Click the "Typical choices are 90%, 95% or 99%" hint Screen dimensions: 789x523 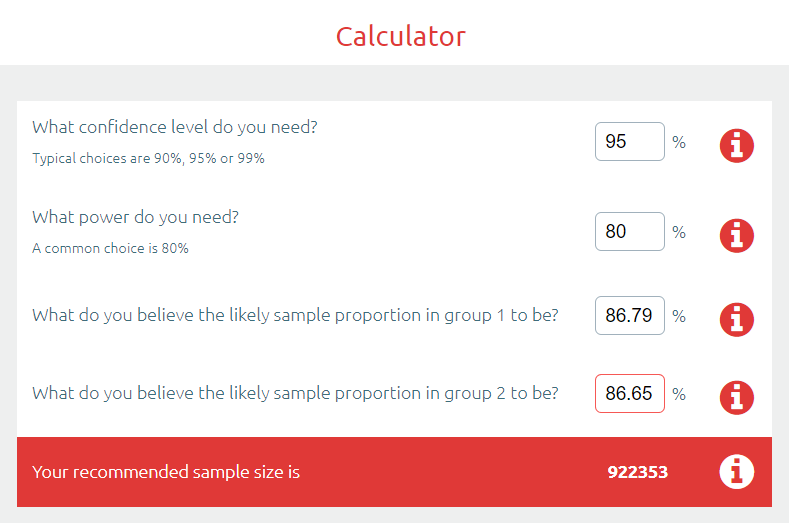pyautogui.click(x=148, y=158)
